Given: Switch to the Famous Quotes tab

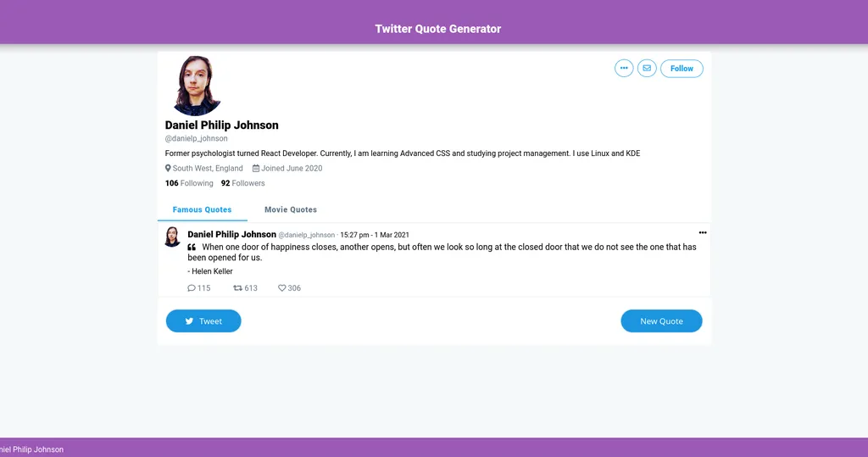Looking at the screenshot, I should (x=202, y=209).
